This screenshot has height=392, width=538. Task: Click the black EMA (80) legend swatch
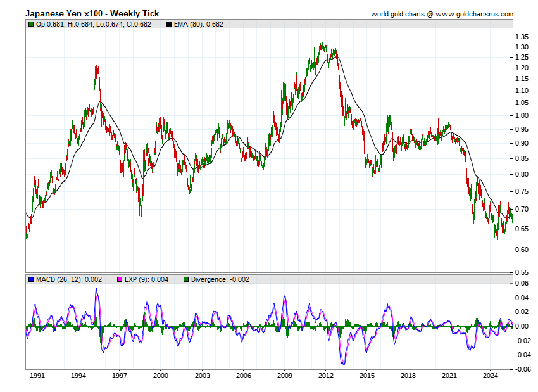coord(168,25)
